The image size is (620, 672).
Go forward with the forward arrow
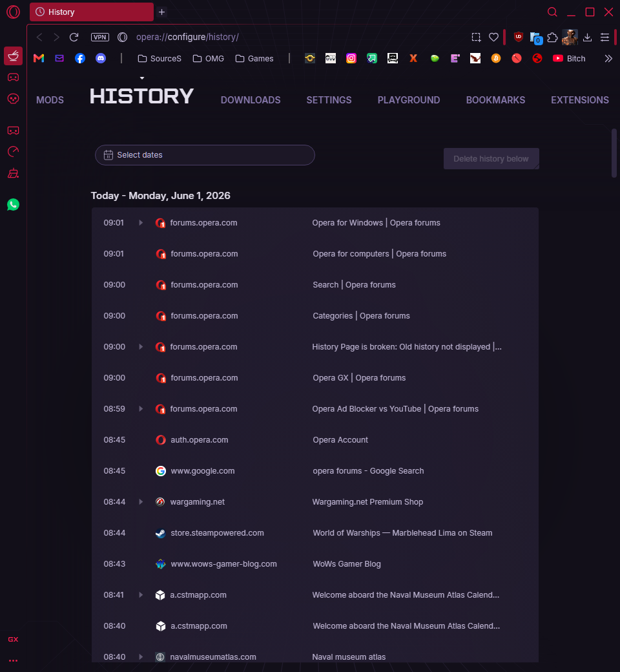coord(57,37)
